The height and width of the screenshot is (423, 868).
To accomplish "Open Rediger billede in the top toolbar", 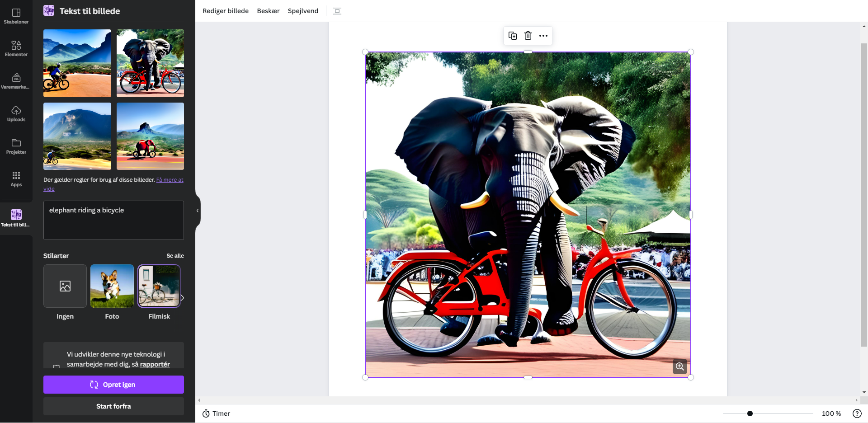I will pos(226,11).
